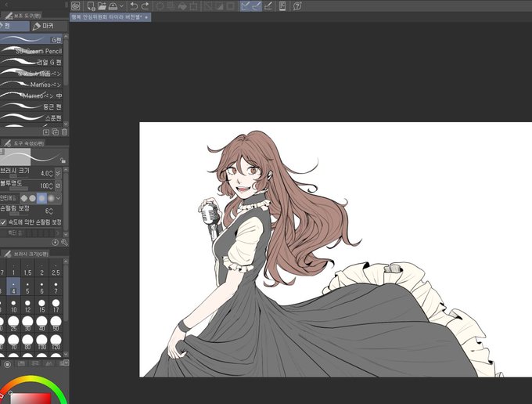Save the current document
Viewport: 532px width, 404px height.
point(113,5)
